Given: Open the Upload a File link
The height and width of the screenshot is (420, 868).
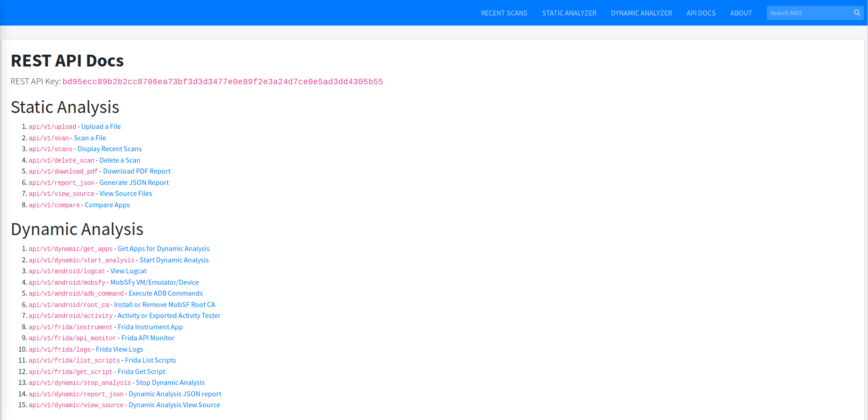Looking at the screenshot, I should tap(101, 127).
